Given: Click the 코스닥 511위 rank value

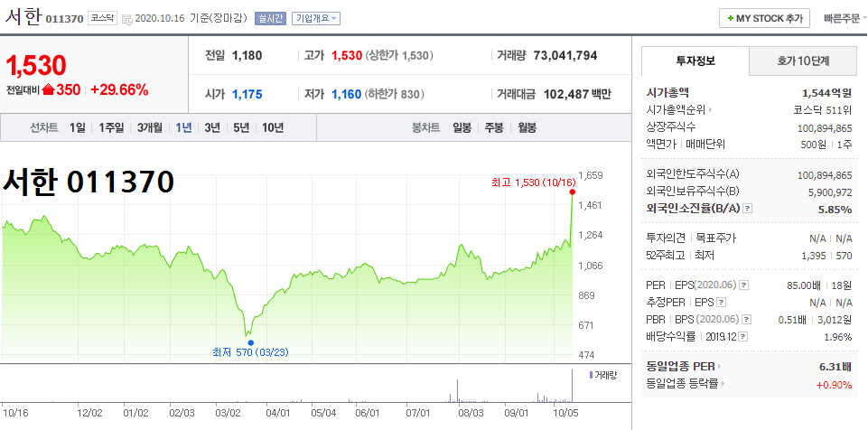Looking at the screenshot, I should pyautogui.click(x=823, y=110).
